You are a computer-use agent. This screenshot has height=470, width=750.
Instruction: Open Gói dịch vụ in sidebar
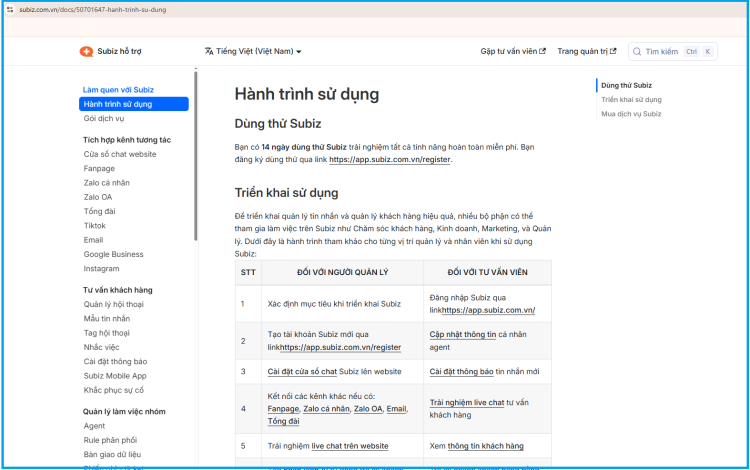(x=104, y=119)
